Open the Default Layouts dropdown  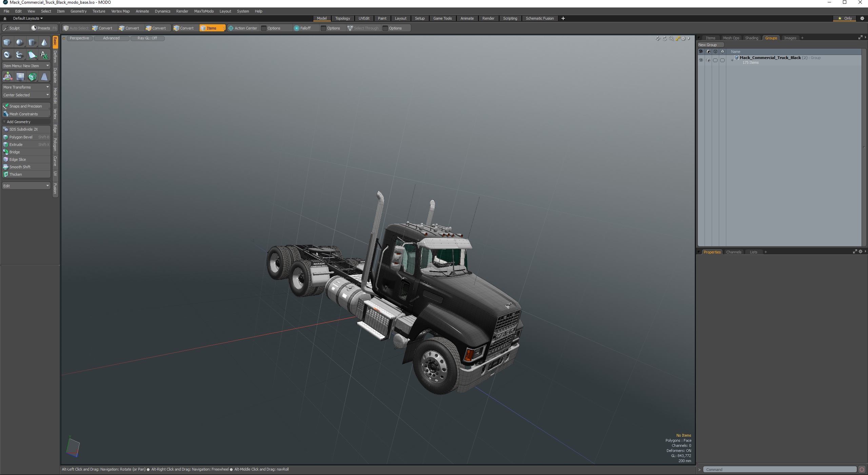coord(28,18)
